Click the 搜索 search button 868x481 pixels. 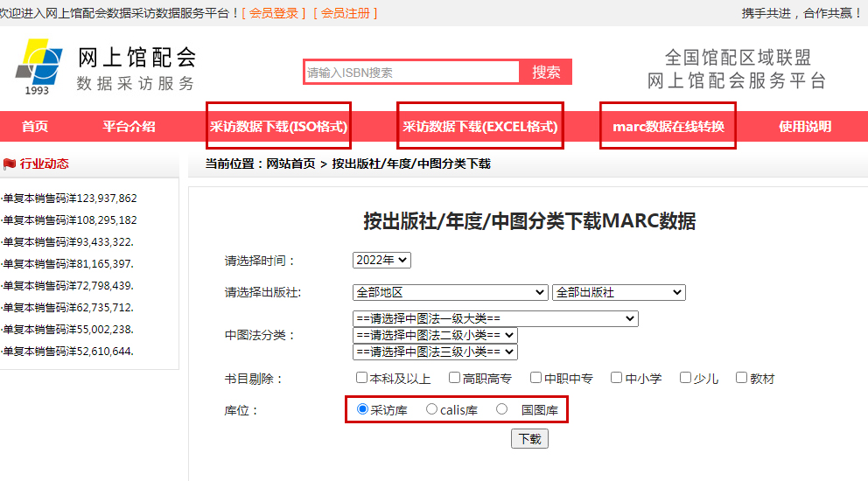[x=546, y=73]
